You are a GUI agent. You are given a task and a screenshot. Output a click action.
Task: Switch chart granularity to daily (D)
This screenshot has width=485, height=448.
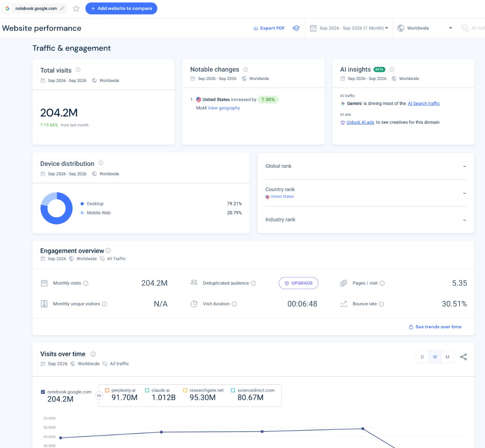(x=422, y=357)
